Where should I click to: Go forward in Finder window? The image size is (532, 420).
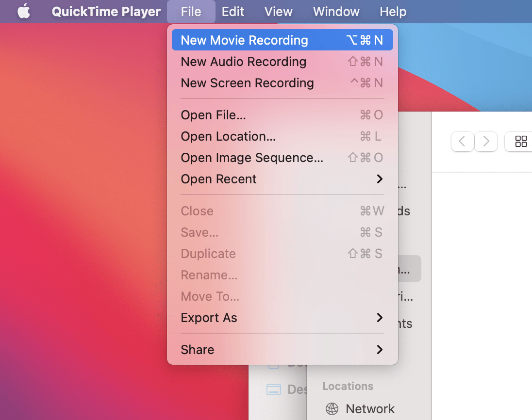486,141
